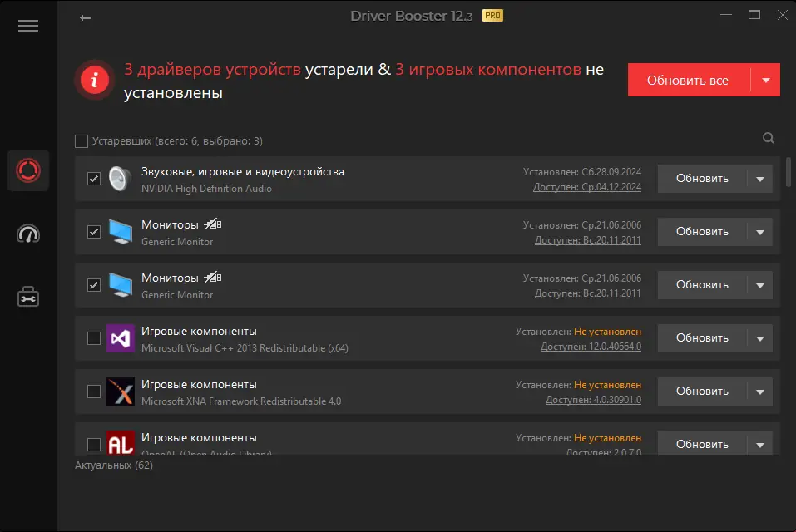This screenshot has height=532, width=796.
Task: Click the Установлен: Ср.21.06.2006 date in the first monitor row
Action: coord(582,225)
